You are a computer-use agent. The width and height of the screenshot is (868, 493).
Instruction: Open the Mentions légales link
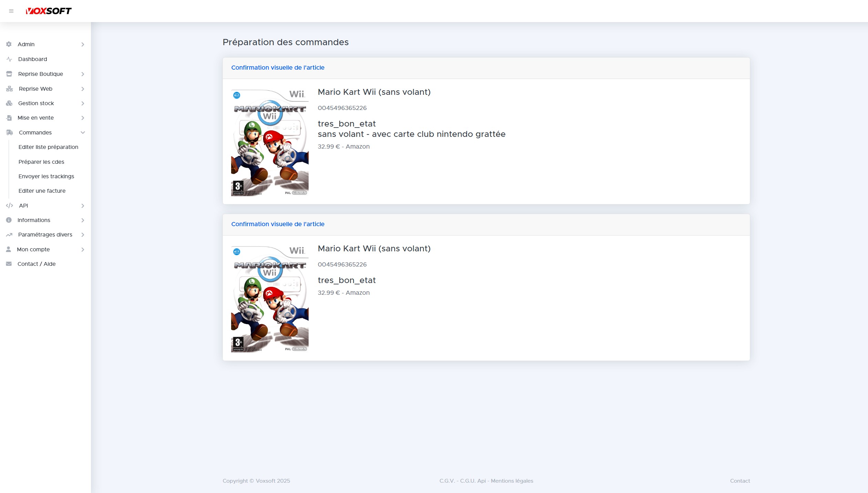[511, 481]
